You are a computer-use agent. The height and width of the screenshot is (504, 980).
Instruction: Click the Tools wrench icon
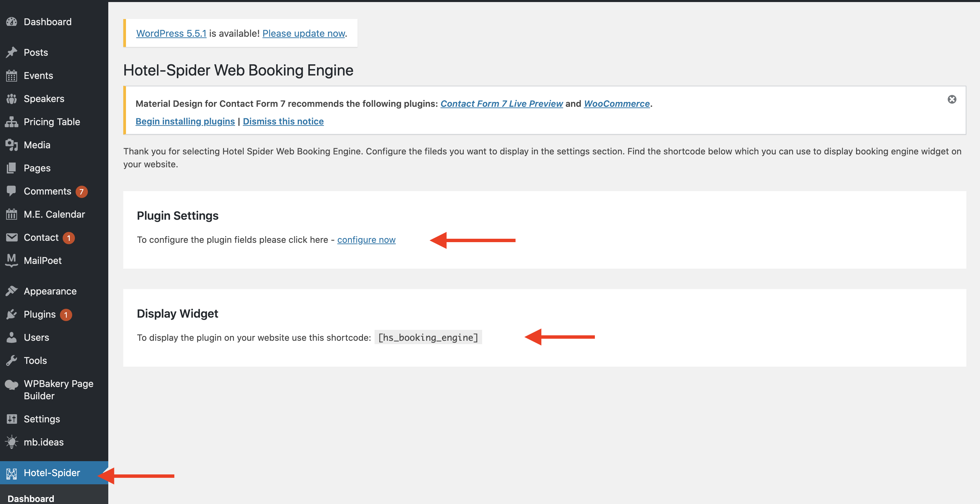pyautogui.click(x=12, y=360)
